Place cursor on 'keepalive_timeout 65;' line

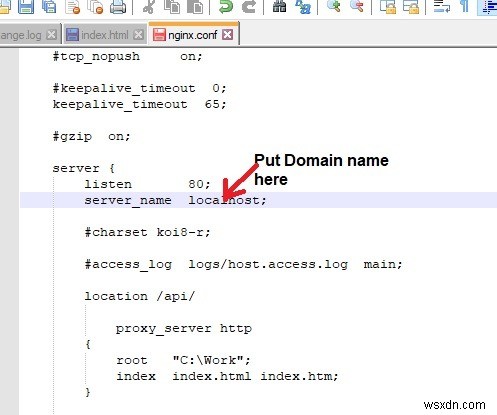click(139, 104)
